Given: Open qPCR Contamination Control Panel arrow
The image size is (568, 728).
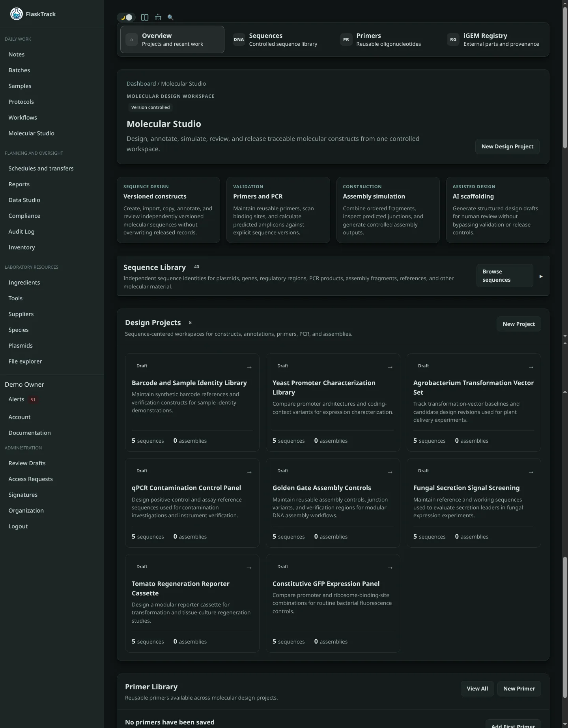Looking at the screenshot, I should pyautogui.click(x=249, y=472).
